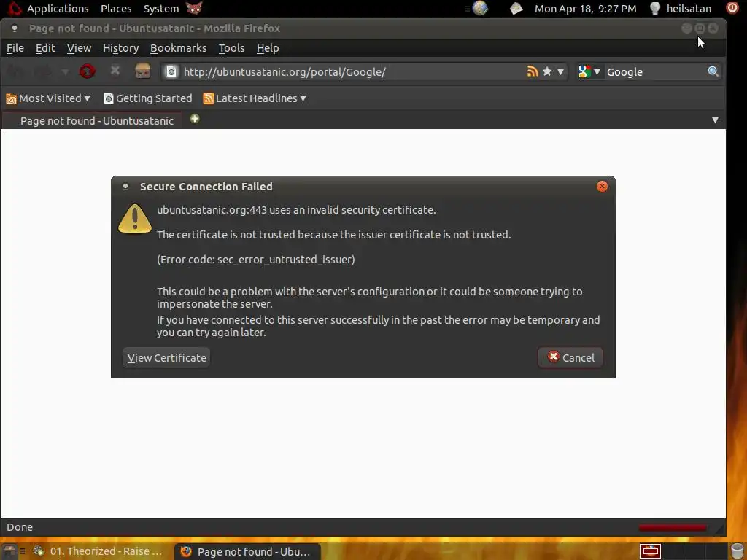747x560 pixels.
Task: Click the date and time clock
Action: click(585, 9)
